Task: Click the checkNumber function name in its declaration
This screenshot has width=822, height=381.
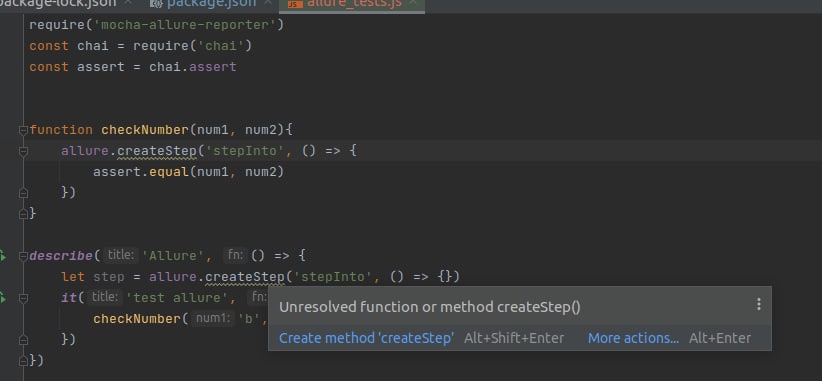Action: 145,129
